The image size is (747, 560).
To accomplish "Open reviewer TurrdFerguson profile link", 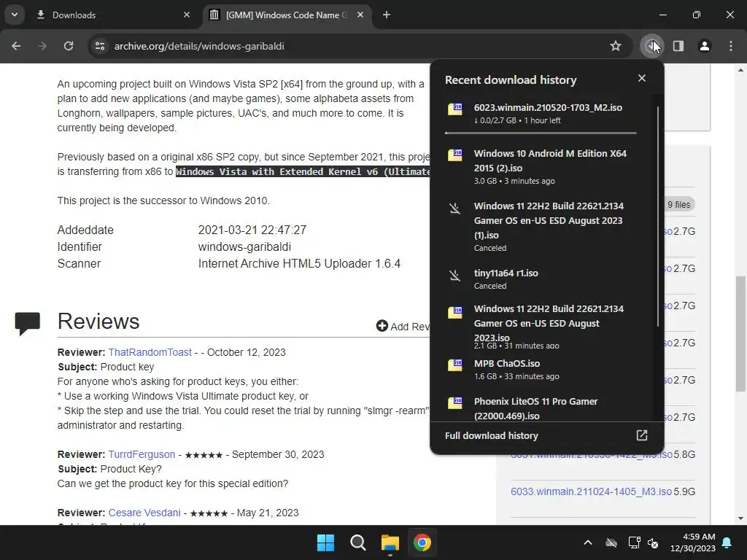I will coord(142,454).
